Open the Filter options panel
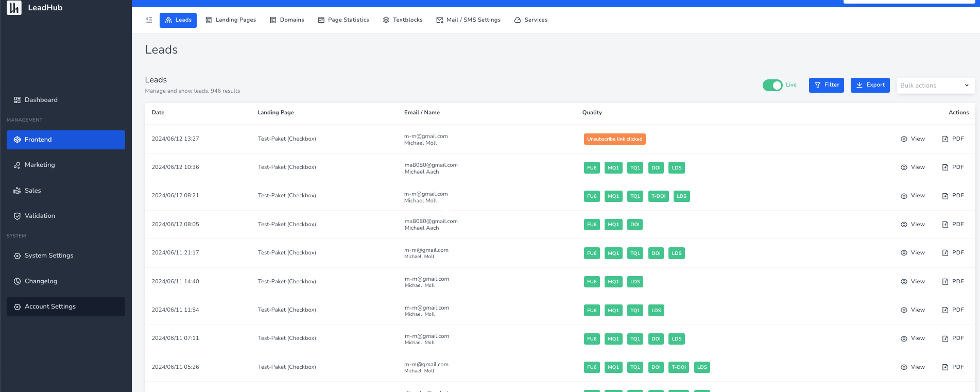980x392 pixels. click(x=826, y=85)
